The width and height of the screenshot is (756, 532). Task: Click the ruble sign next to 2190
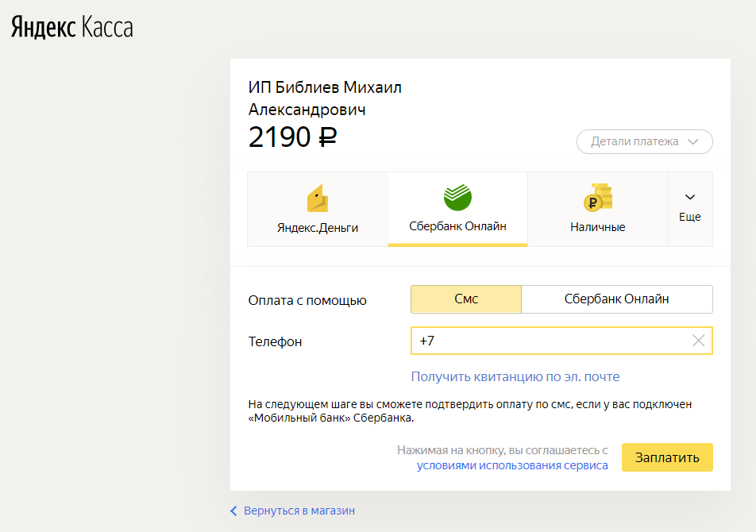pos(327,137)
